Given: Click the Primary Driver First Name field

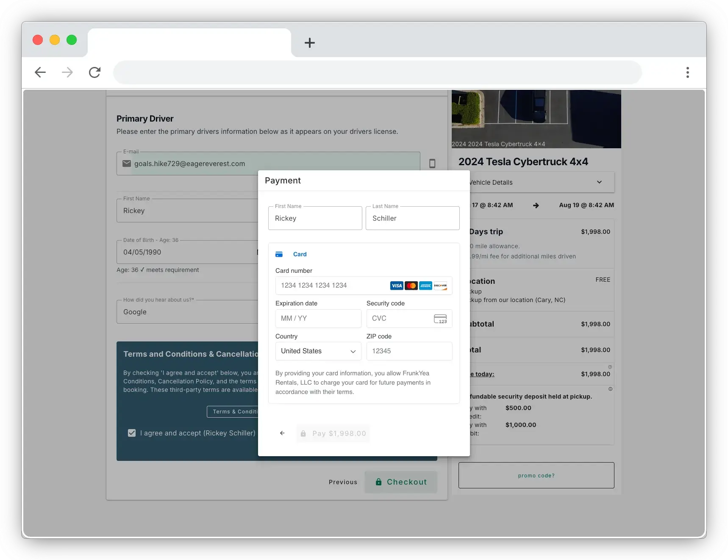Looking at the screenshot, I should click(187, 211).
